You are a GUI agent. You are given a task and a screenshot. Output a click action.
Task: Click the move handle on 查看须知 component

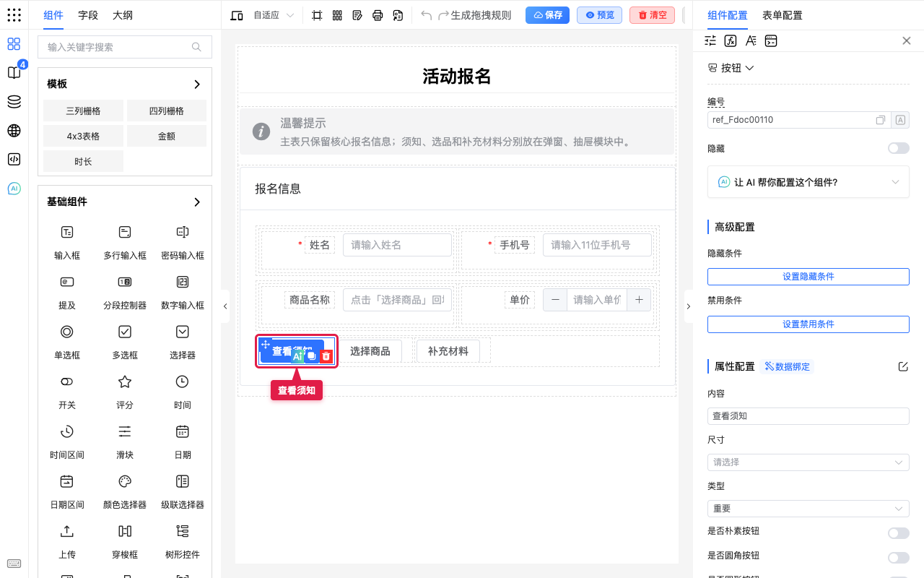[266, 345]
